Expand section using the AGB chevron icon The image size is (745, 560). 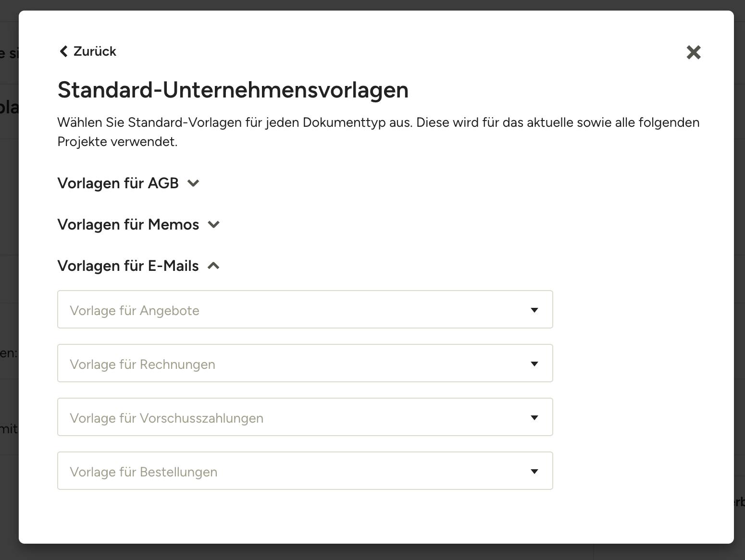(193, 183)
